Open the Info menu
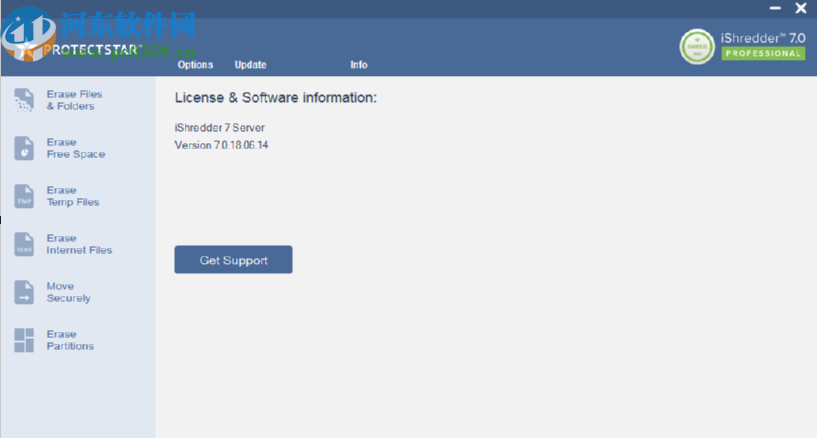This screenshot has height=438, width=817. tap(358, 65)
